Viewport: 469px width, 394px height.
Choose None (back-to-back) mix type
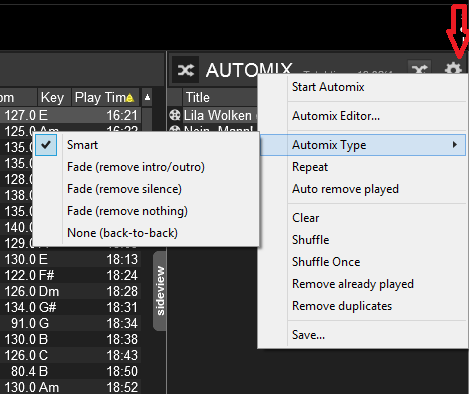coord(147,233)
